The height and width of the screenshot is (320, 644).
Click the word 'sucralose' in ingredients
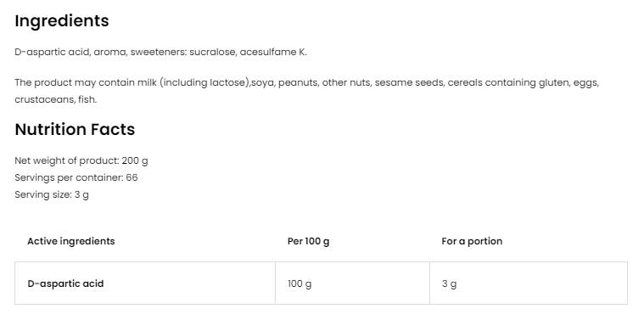[x=212, y=52]
